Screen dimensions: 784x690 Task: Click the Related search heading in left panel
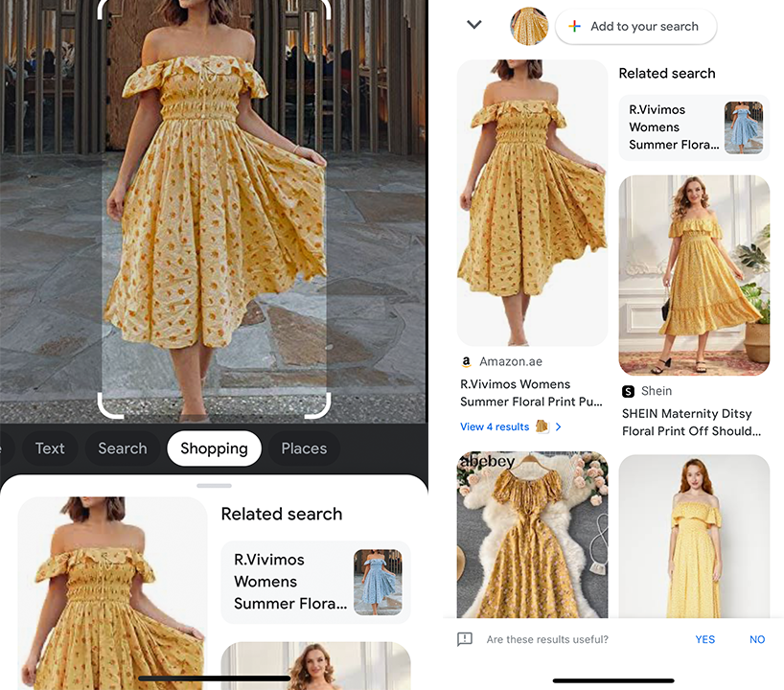pyautogui.click(x=282, y=514)
